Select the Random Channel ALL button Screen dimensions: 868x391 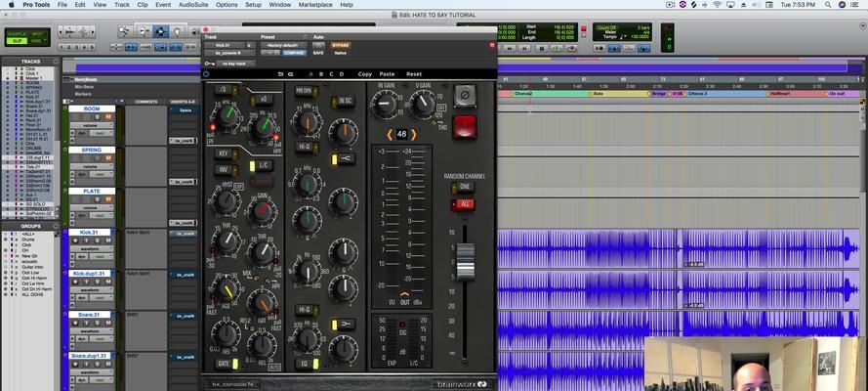tap(463, 204)
